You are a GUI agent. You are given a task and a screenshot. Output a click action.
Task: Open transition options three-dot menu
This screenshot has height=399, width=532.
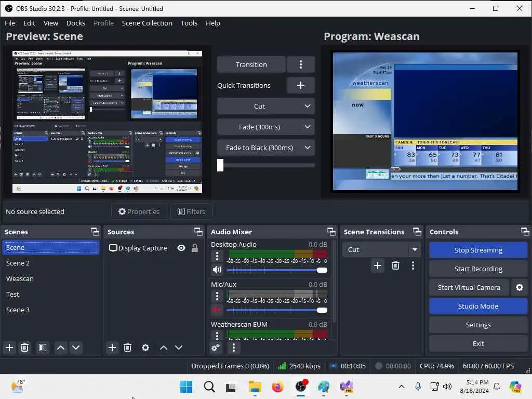[301, 64]
